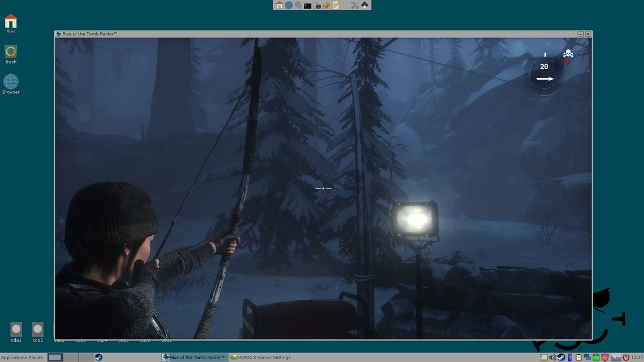Switch to the second workspace in the pager
The height and width of the screenshot is (362, 644).
coord(71,357)
